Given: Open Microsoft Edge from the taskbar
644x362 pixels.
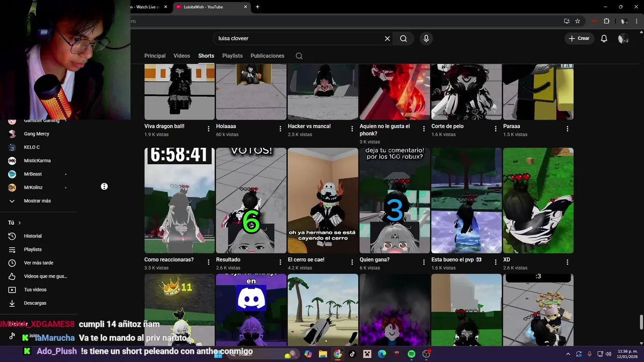Looking at the screenshot, I should 382,354.
